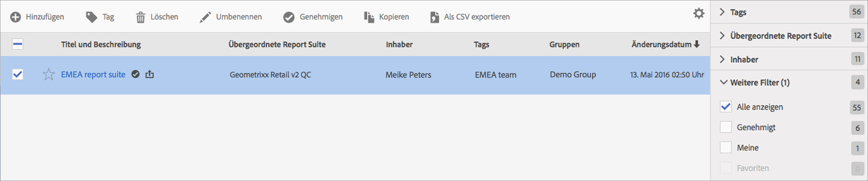Collapse the Weitere Filter section
The width and height of the screenshot is (868, 181).
pos(723,82)
